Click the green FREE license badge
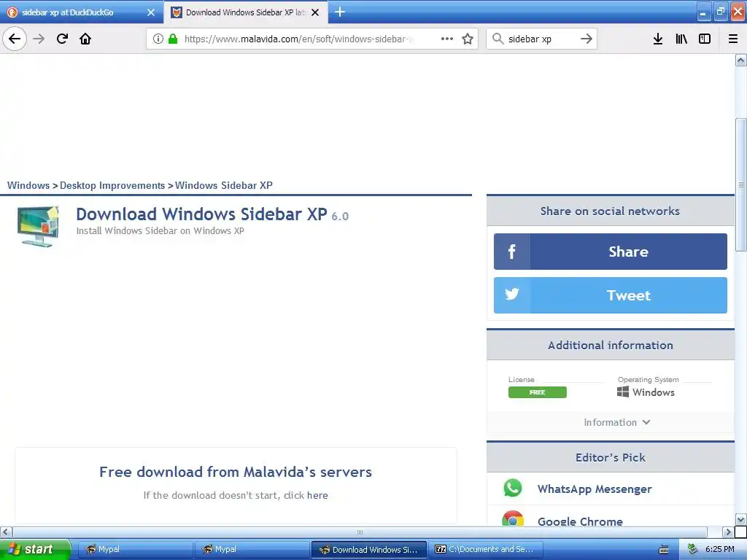747x560 pixels. [x=538, y=392]
